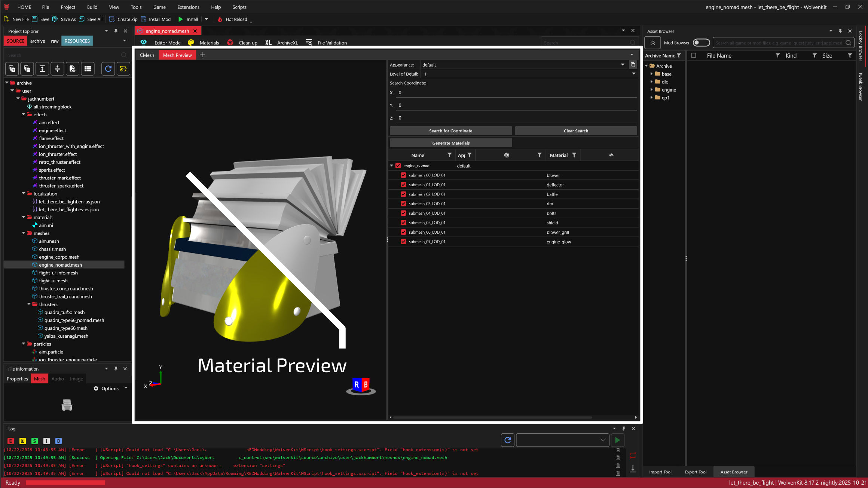The width and height of the screenshot is (868, 488).
Task: Open the Extensions menu
Action: point(188,7)
